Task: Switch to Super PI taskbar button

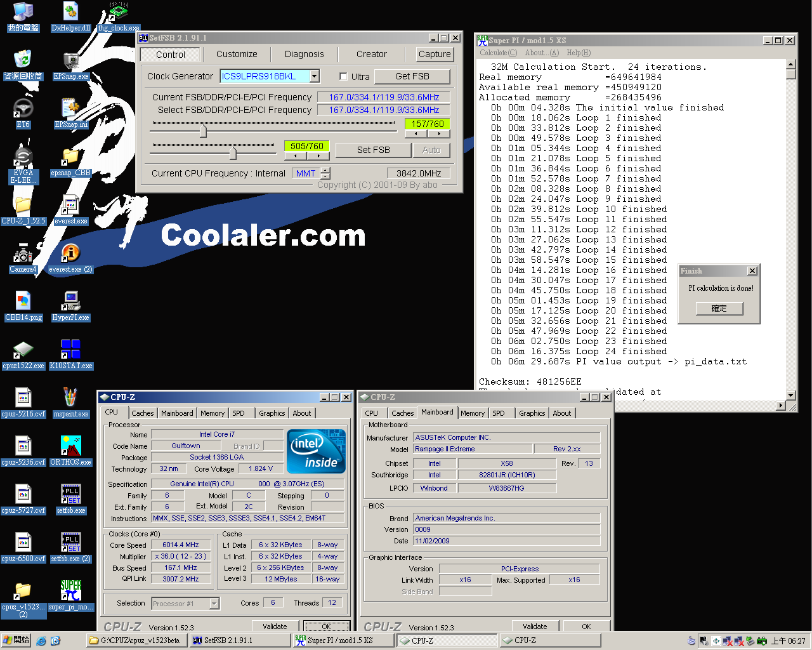Action: (343, 640)
